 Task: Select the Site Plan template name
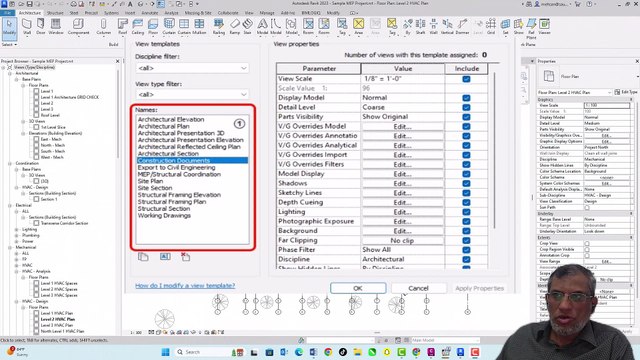coord(150,181)
